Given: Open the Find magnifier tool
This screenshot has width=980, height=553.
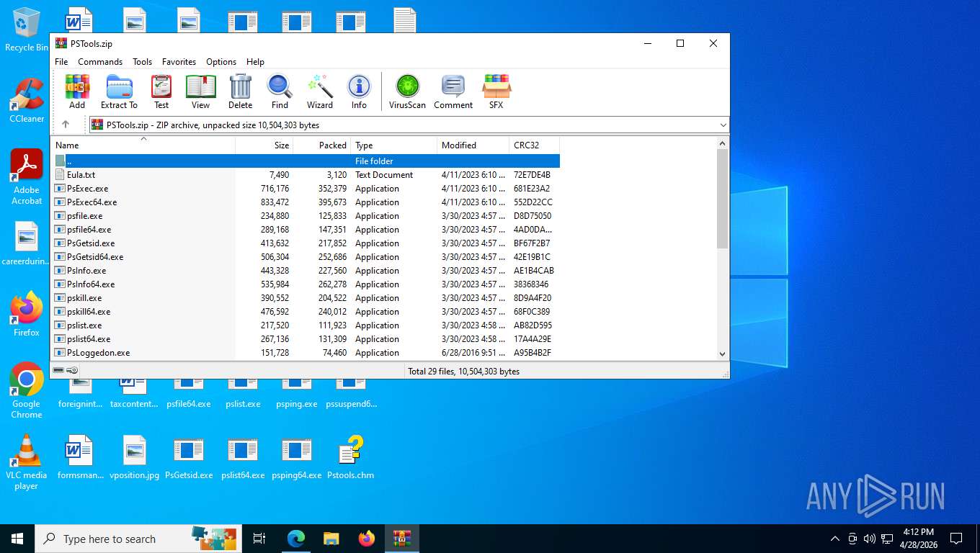Looking at the screenshot, I should pyautogui.click(x=280, y=91).
